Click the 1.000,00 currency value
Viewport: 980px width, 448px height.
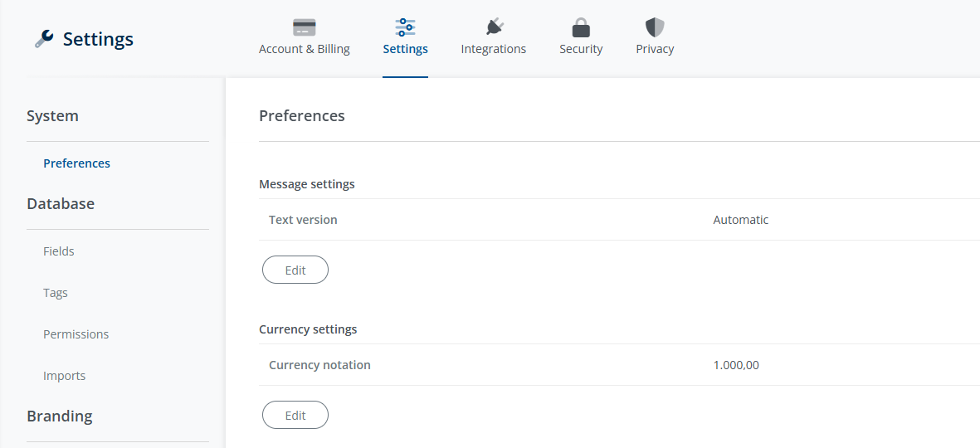click(x=736, y=365)
